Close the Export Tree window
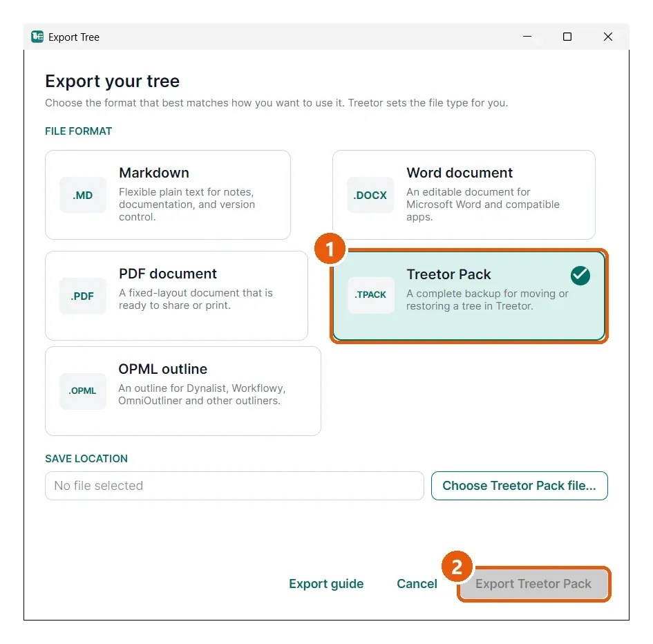 608,37
